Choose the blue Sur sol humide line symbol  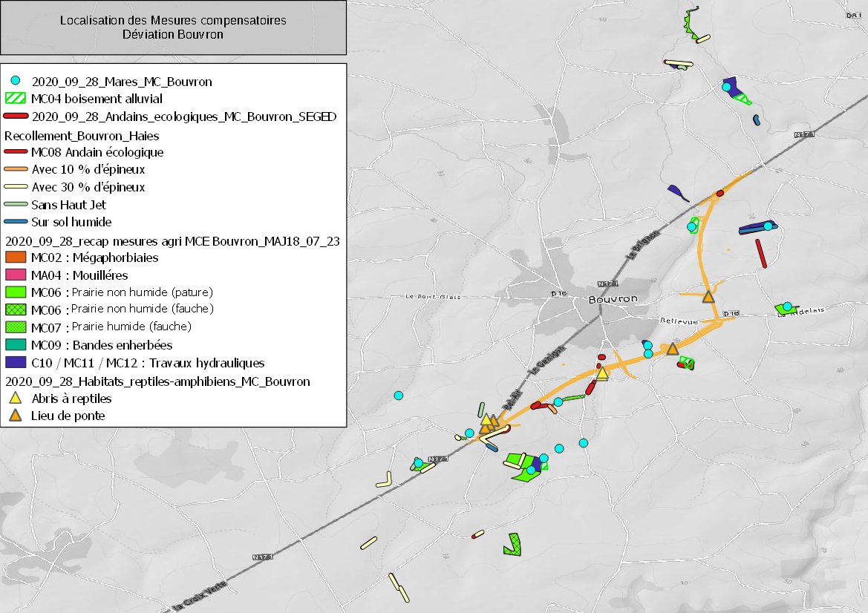16,222
